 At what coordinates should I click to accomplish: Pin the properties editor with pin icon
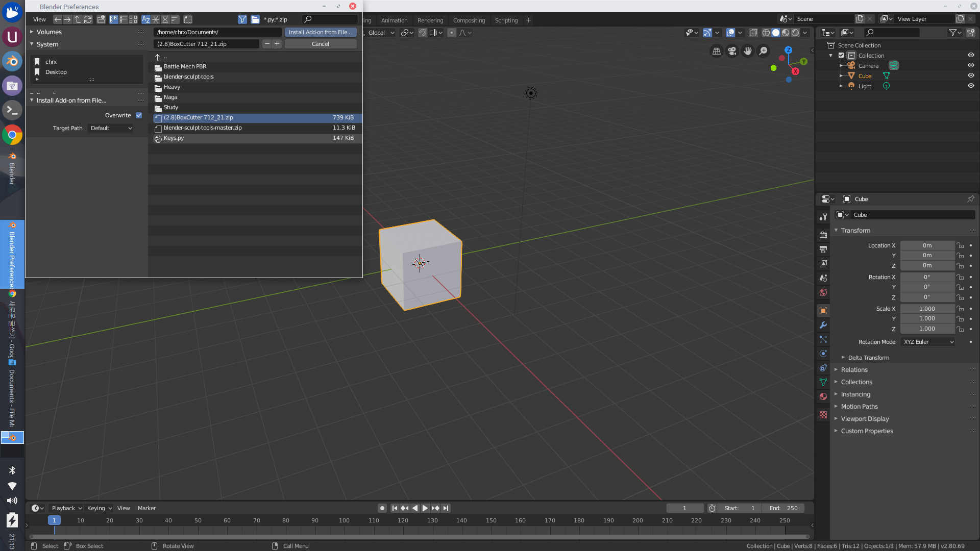point(971,199)
